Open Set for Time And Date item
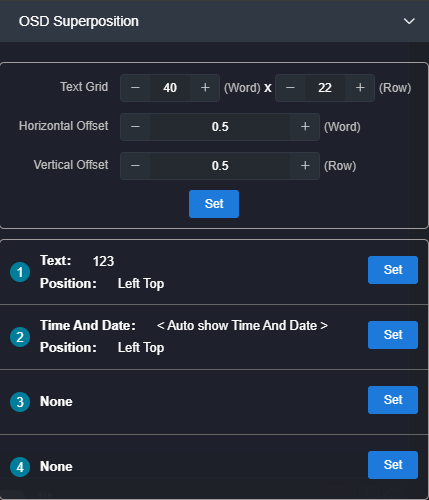429x500 pixels. pos(393,335)
